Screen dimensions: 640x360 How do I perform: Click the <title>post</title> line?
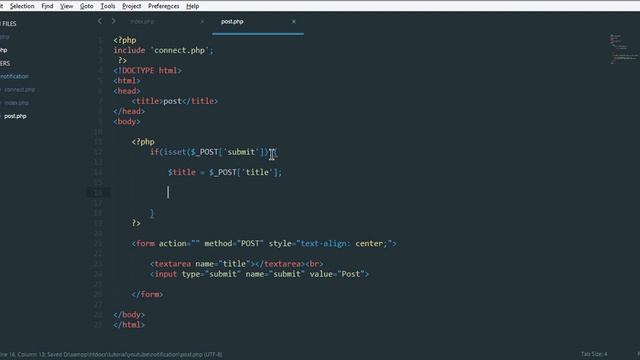pos(175,101)
